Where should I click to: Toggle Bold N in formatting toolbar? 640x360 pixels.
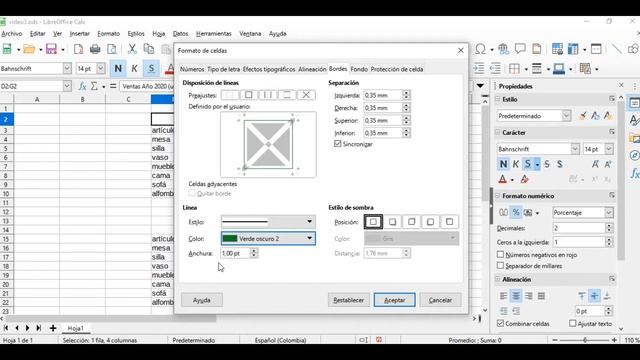coord(118,69)
